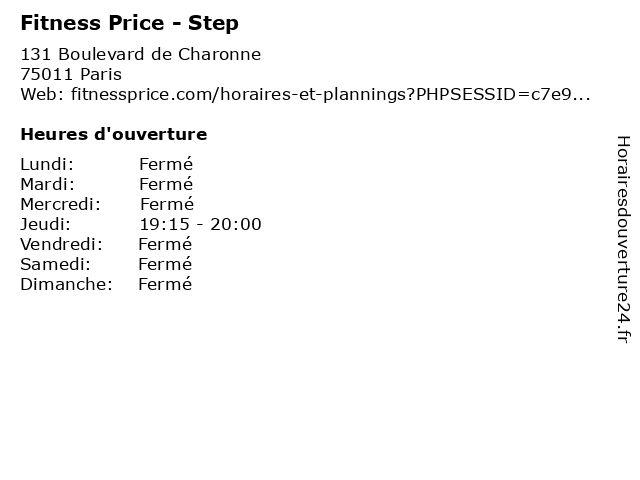Select the "Dimanche:" day label

[66, 284]
